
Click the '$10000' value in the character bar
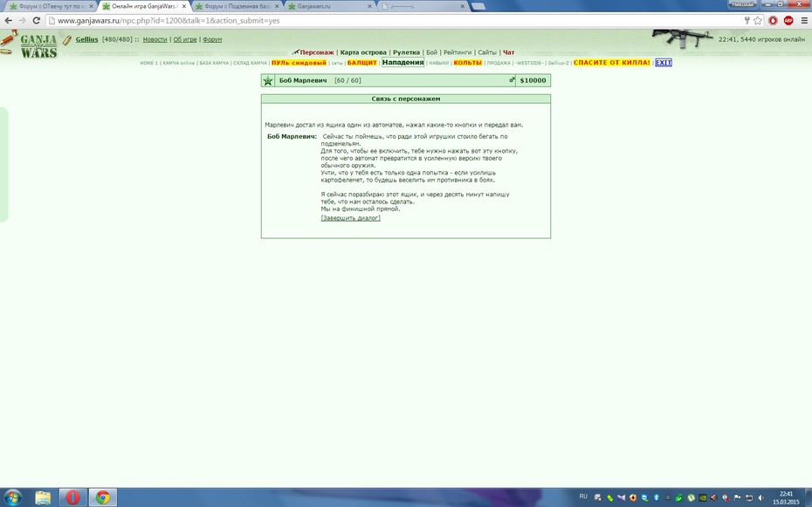tap(533, 80)
